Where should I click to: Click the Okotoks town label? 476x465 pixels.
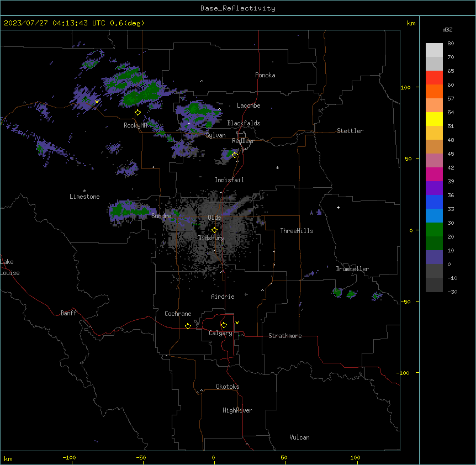228,387
